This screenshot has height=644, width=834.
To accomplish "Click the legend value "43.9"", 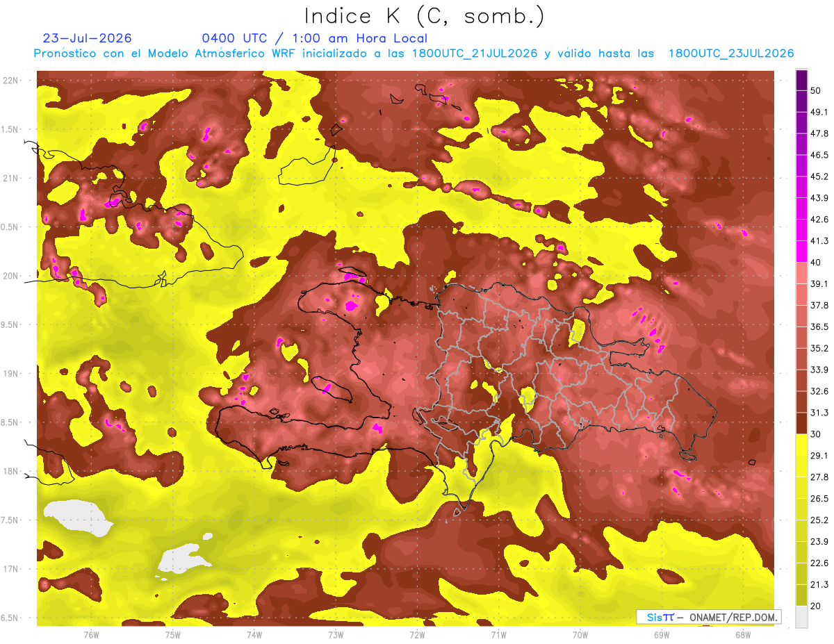I will (x=819, y=198).
